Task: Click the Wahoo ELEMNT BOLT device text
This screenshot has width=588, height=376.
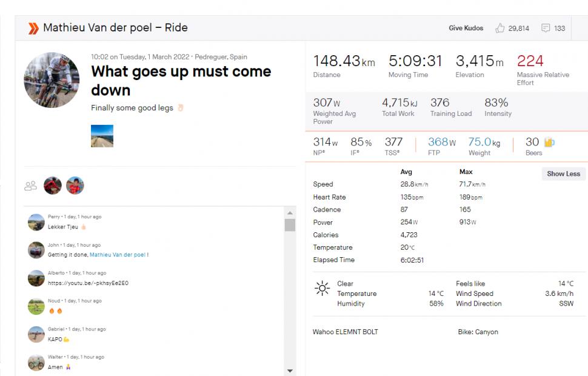Action: [346, 332]
